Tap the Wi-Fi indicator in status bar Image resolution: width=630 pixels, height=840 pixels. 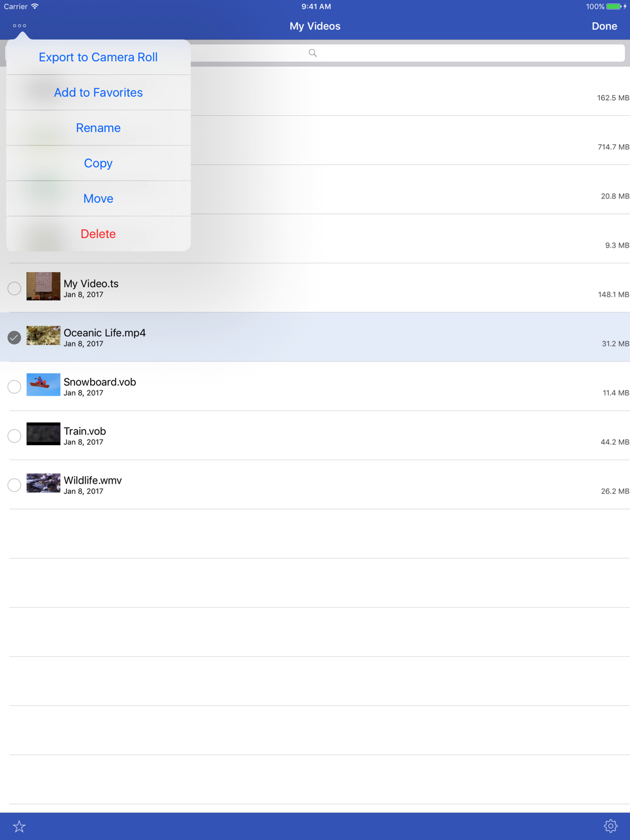[x=35, y=6]
